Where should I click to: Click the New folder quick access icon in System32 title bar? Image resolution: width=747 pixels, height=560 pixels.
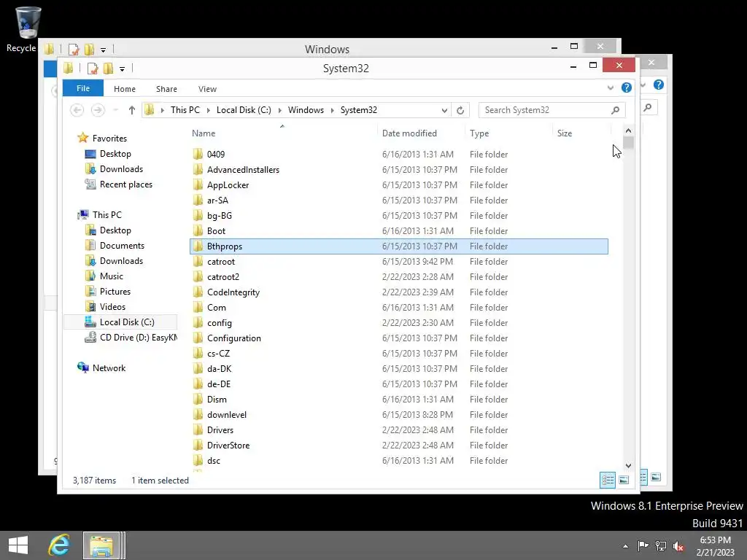point(109,69)
